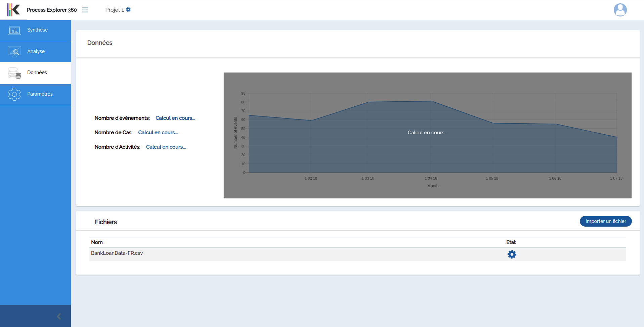
Task: Select the BankLoanData-FR.csv file row
Action: (x=117, y=253)
